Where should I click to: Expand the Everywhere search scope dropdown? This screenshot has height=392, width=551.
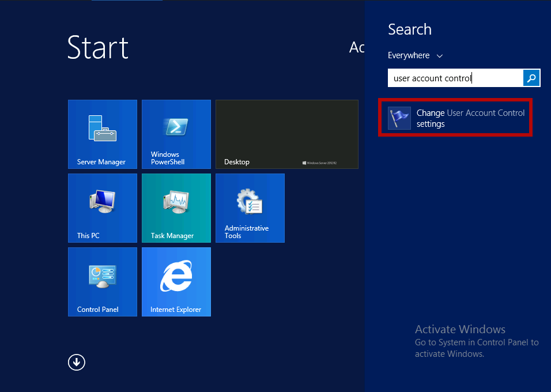tap(415, 55)
